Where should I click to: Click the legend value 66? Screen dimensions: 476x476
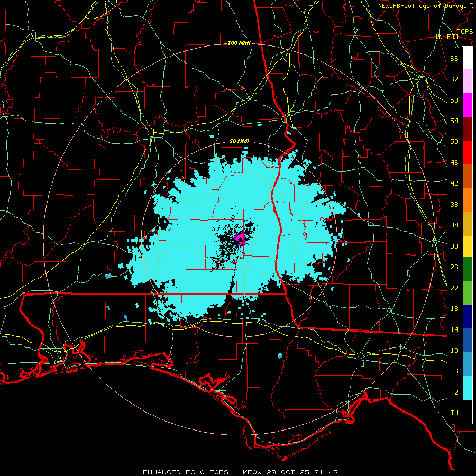pos(454,59)
